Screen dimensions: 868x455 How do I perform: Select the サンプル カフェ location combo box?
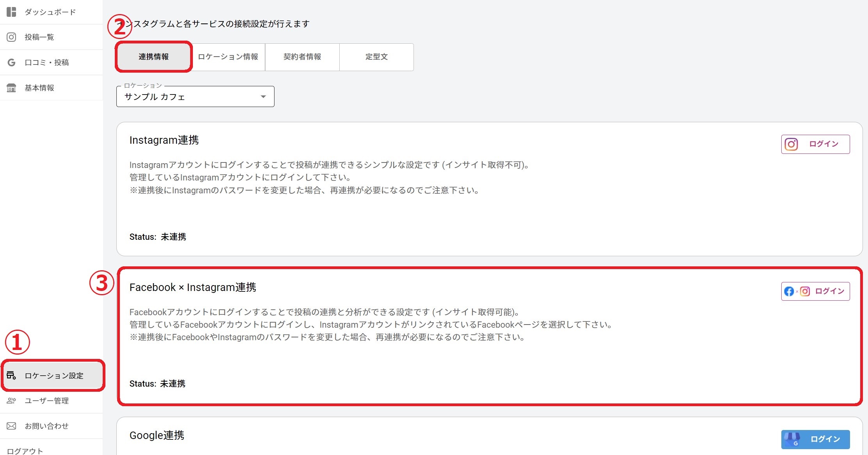click(x=187, y=97)
